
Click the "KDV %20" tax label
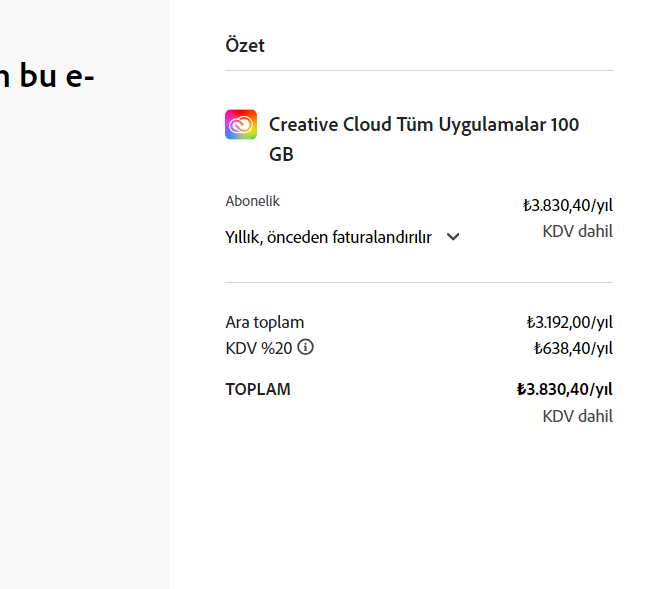[x=259, y=349]
